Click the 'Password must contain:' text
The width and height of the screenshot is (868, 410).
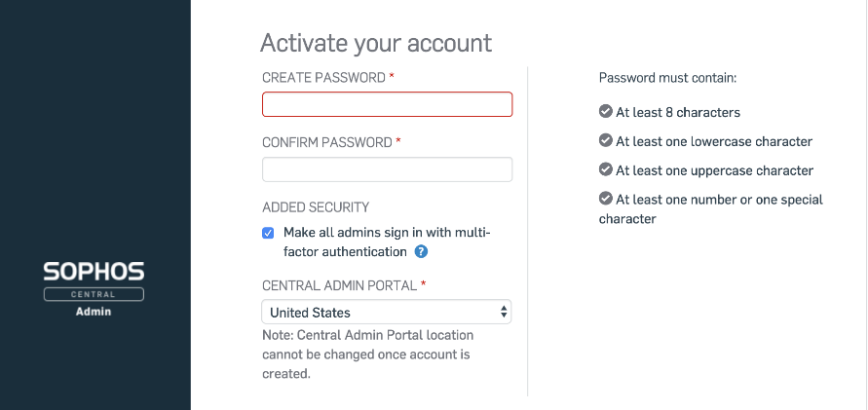coord(667,77)
